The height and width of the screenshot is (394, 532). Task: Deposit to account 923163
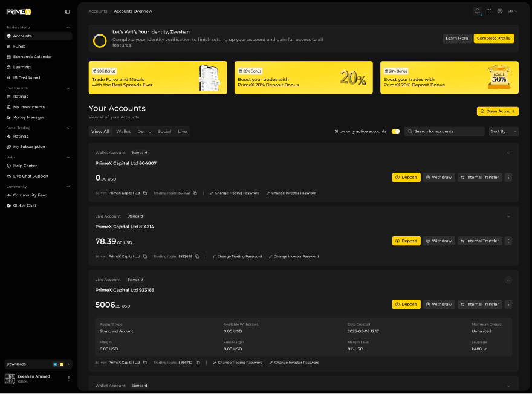pyautogui.click(x=406, y=304)
